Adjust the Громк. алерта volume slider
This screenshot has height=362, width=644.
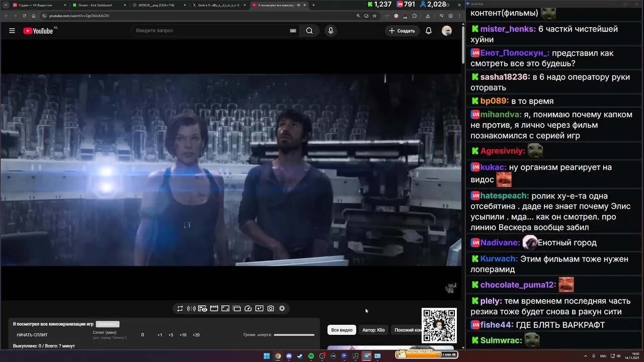[294, 335]
